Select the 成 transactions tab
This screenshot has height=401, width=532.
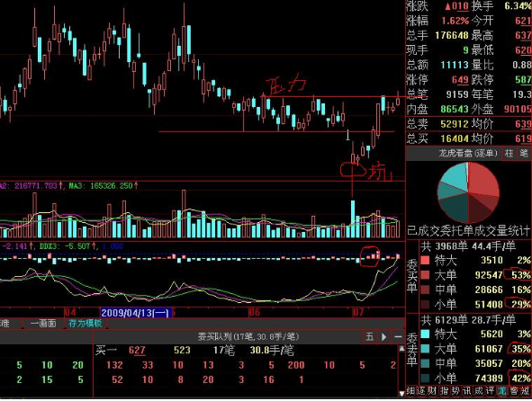[479, 391]
